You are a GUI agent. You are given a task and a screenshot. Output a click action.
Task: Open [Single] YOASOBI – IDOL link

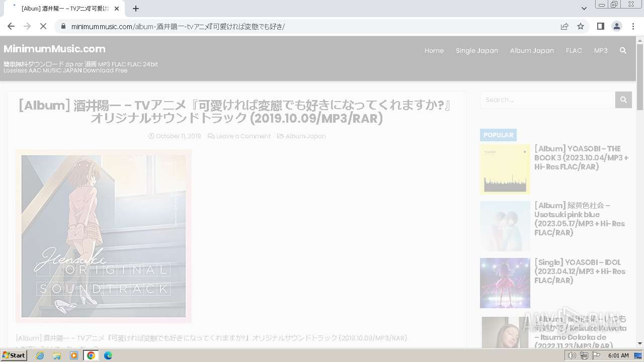pos(580,271)
